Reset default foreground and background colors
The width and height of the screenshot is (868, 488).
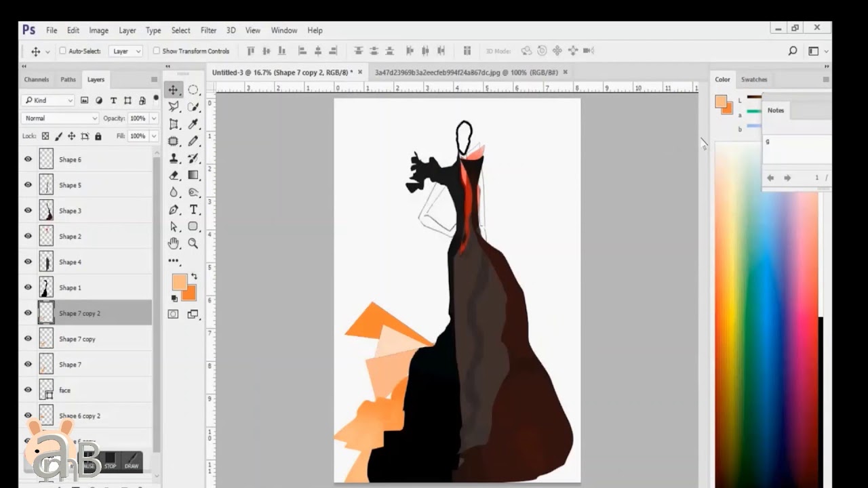174,298
